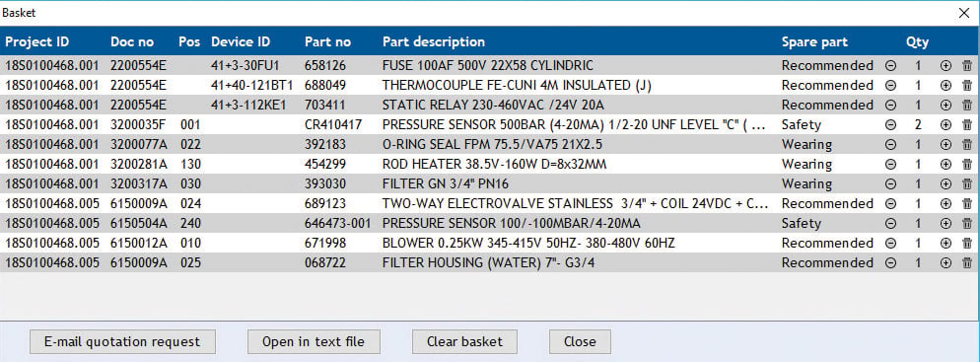Click E-mail quotation request button
The width and height of the screenshot is (980, 362).
tap(122, 342)
